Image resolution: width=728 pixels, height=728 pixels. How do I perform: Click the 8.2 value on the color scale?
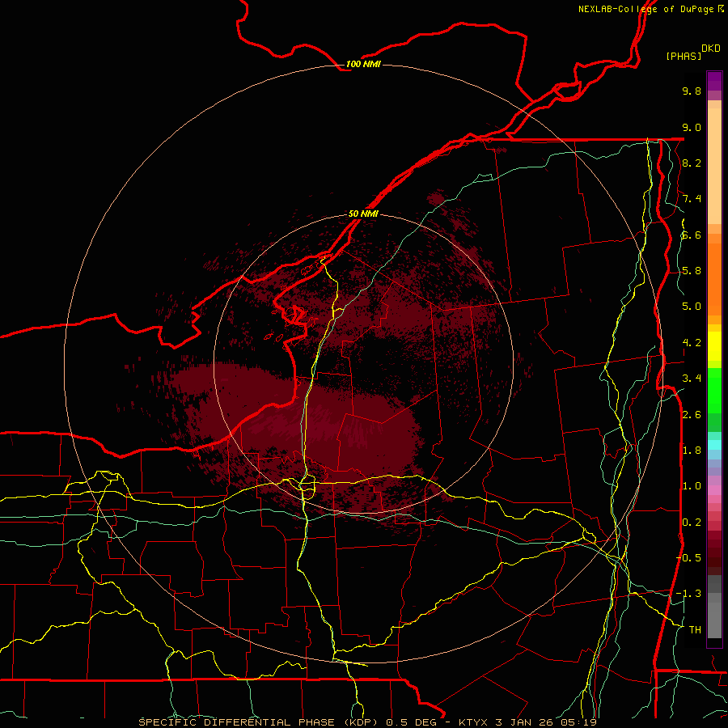(692, 163)
